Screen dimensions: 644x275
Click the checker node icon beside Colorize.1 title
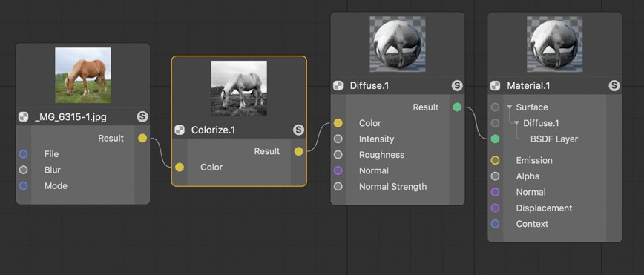click(180, 130)
